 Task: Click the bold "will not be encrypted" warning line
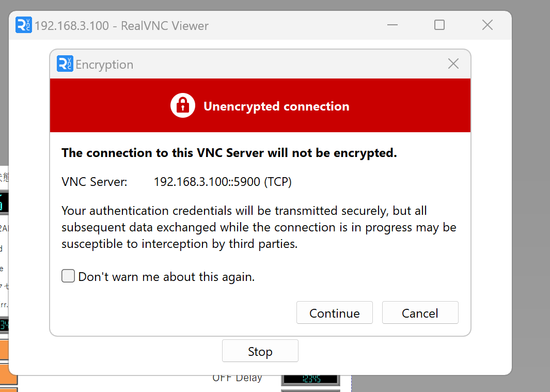(x=229, y=153)
